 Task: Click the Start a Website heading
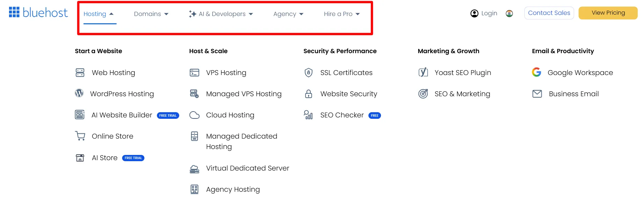(x=98, y=51)
